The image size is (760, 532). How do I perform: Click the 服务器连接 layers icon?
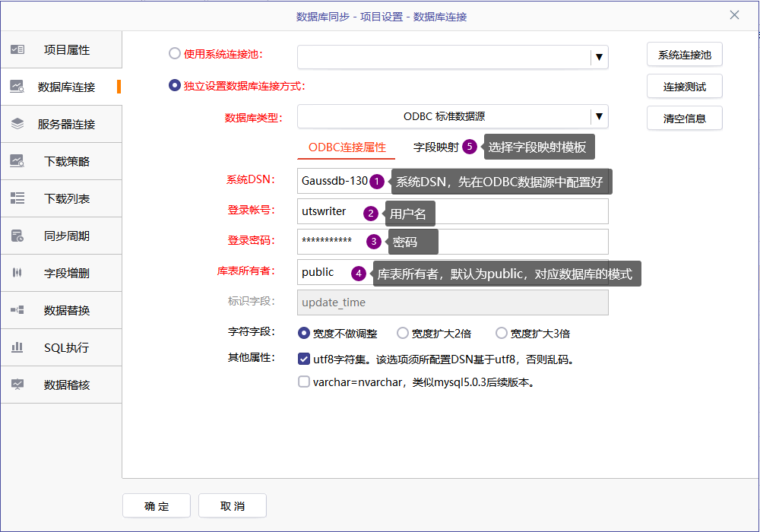coord(17,124)
